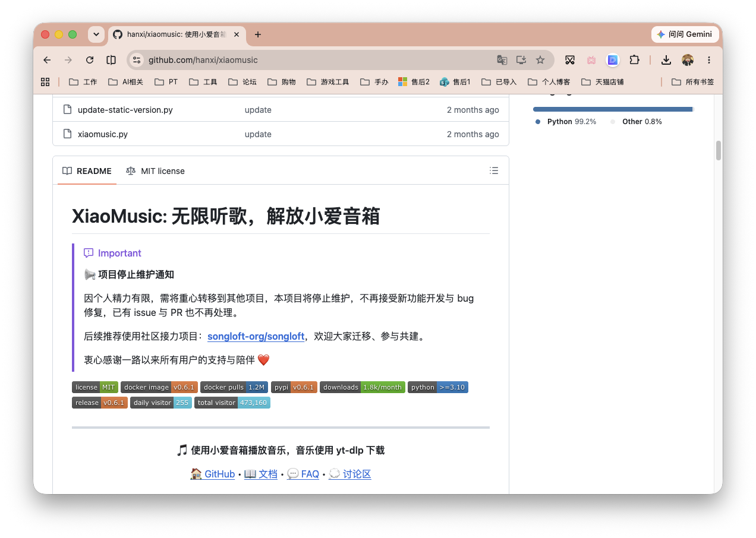This screenshot has height=538, width=756.
Task: Click the Python 99.2% language entry
Action: click(566, 122)
